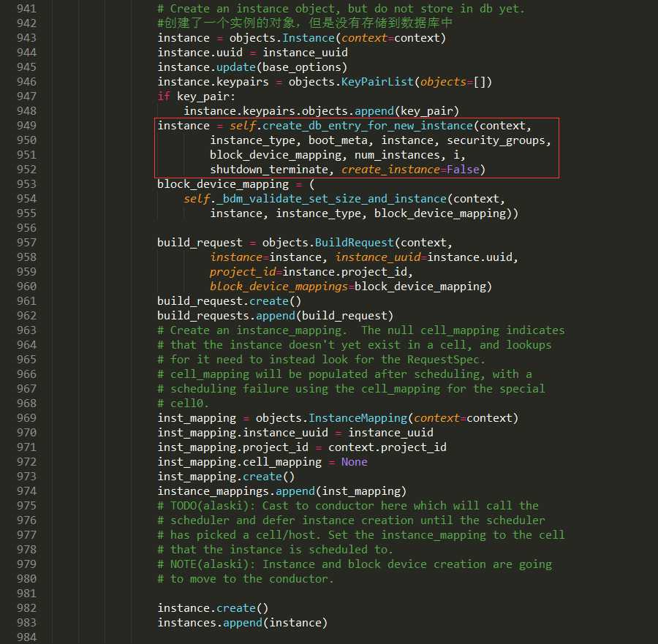Click 'instance_uuid' value on line 944
Screen dimensions: 658x644
click(305, 53)
